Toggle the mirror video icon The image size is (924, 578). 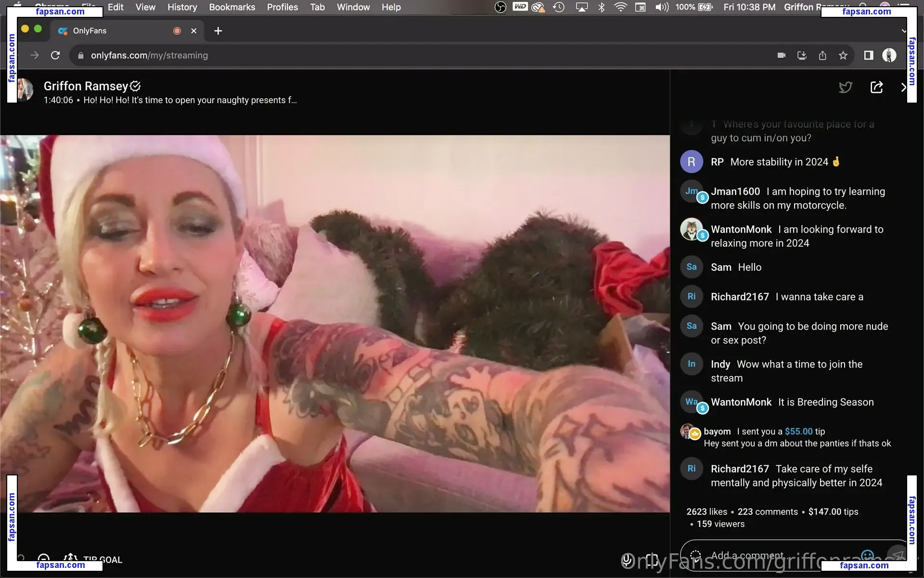pyautogui.click(x=652, y=559)
